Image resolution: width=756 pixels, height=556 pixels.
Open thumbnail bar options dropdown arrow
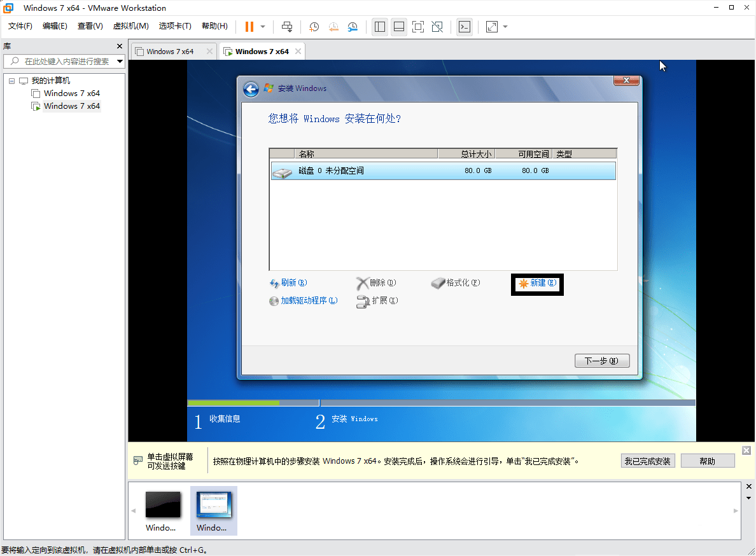(x=749, y=497)
